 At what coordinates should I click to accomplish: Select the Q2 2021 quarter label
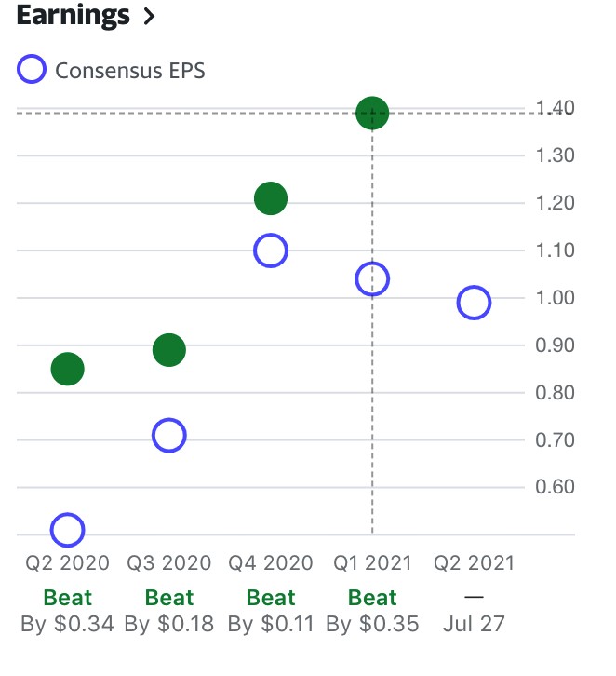[473, 563]
